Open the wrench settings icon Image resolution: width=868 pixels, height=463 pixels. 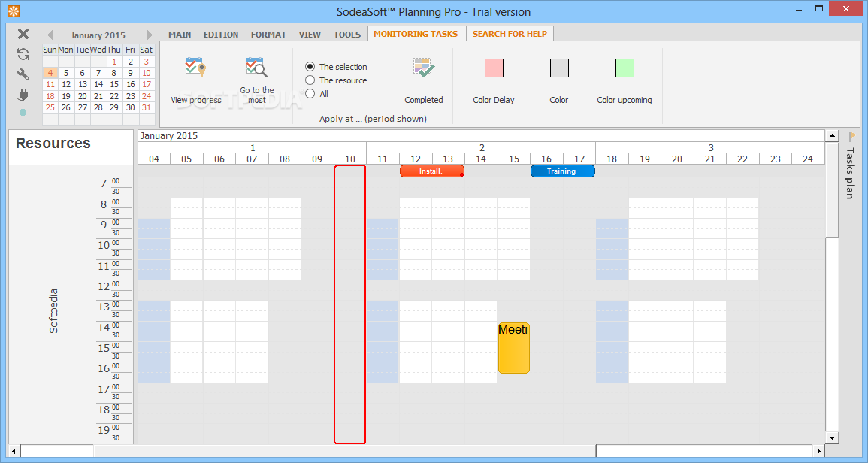(x=23, y=74)
